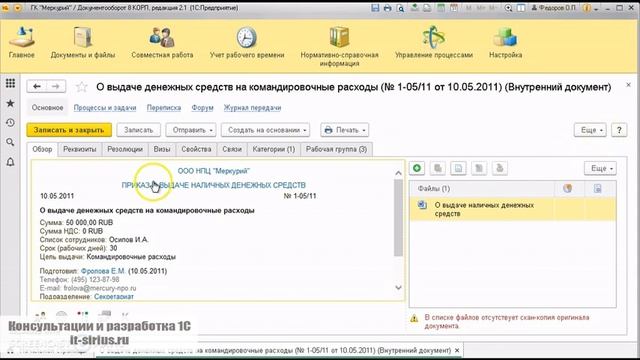
Task: Click overview scroll down arrow
Action: [x=398, y=288]
